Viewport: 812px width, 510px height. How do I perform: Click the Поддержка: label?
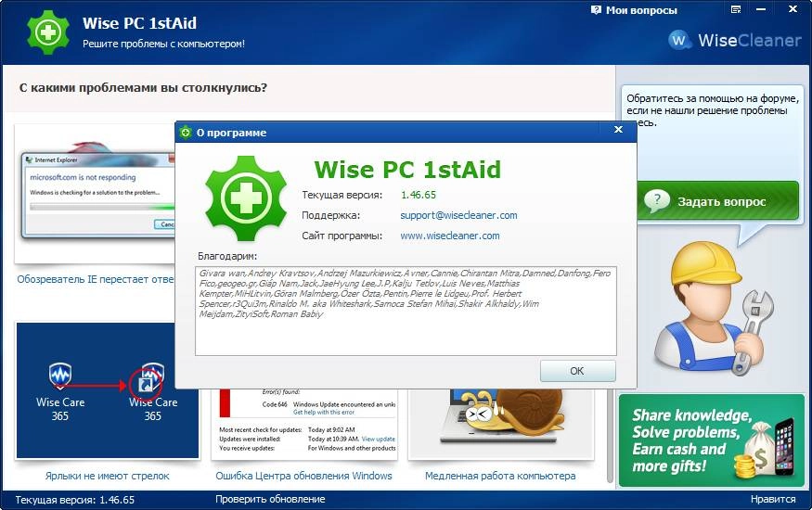pyautogui.click(x=330, y=215)
